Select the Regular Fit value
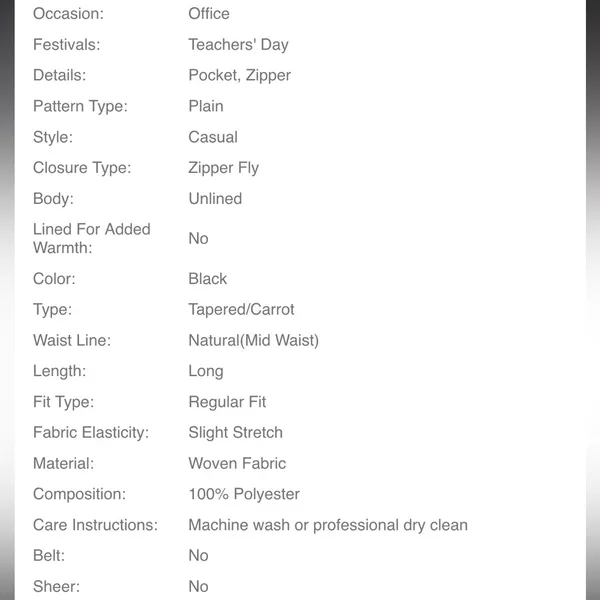The width and height of the screenshot is (600, 600). tap(227, 402)
